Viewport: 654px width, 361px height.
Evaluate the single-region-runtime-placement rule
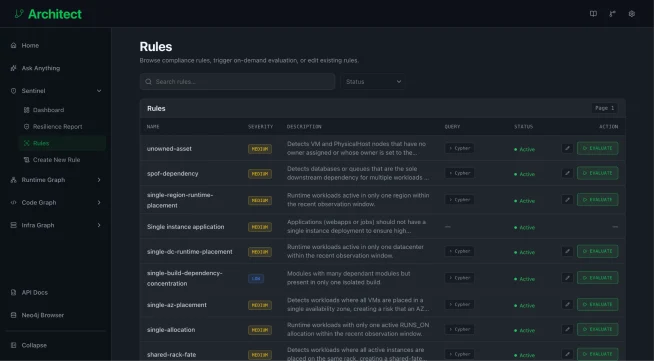coord(597,200)
